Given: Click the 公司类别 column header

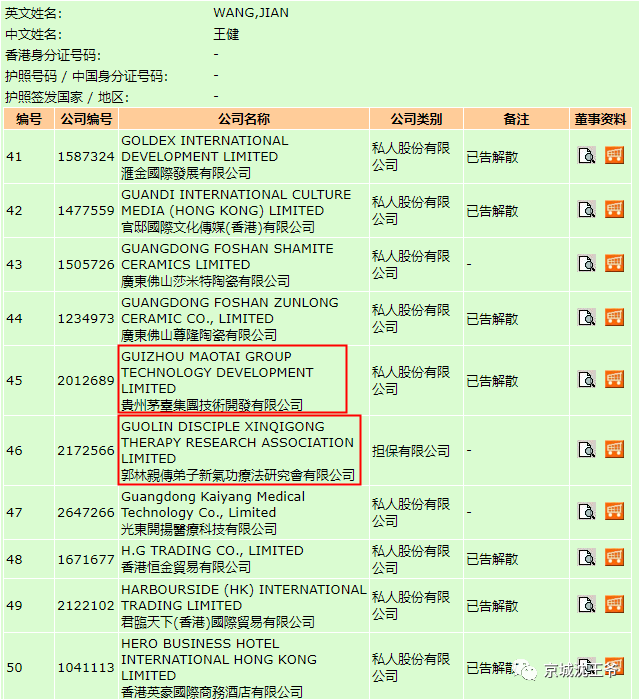Looking at the screenshot, I should click(415, 119).
